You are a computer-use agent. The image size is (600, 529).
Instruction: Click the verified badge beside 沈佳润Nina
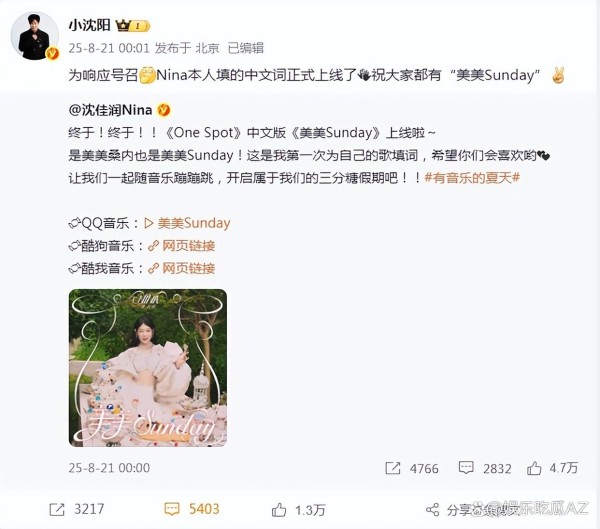[x=164, y=111]
